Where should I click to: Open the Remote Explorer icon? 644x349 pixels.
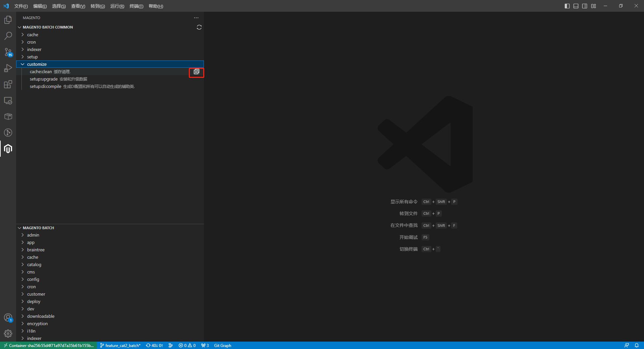tap(8, 100)
